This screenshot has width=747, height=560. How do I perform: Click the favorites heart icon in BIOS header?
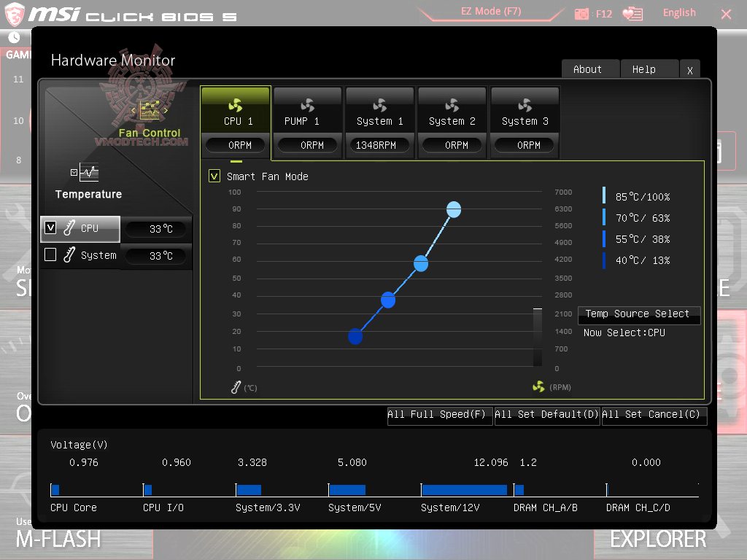632,14
